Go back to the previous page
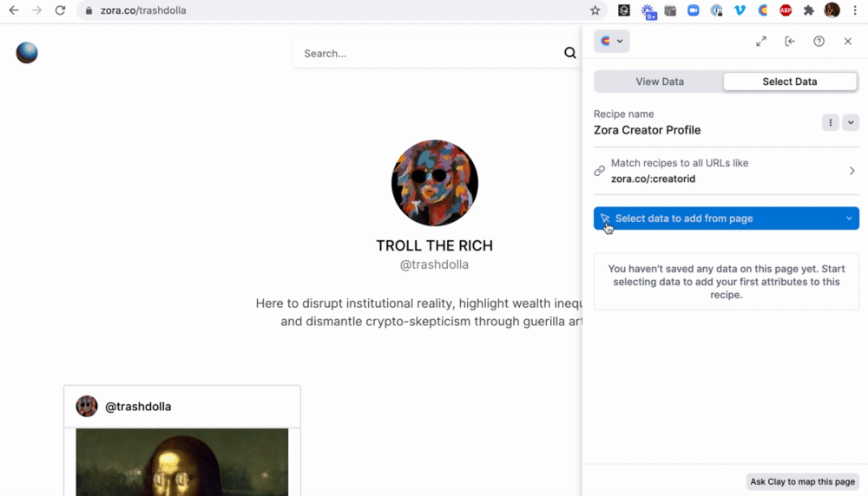This screenshot has width=868, height=496. (14, 10)
